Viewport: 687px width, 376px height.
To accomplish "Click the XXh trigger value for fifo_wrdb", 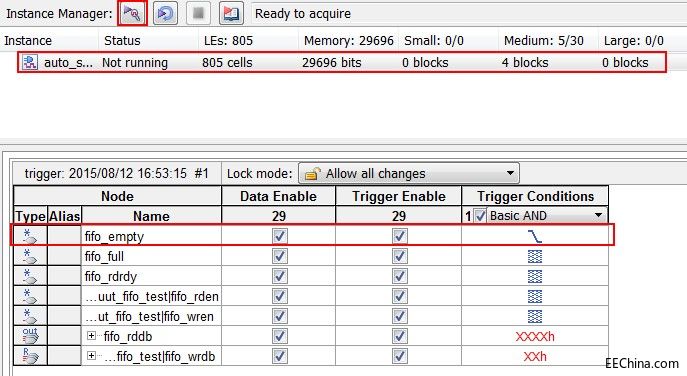I will point(535,356).
